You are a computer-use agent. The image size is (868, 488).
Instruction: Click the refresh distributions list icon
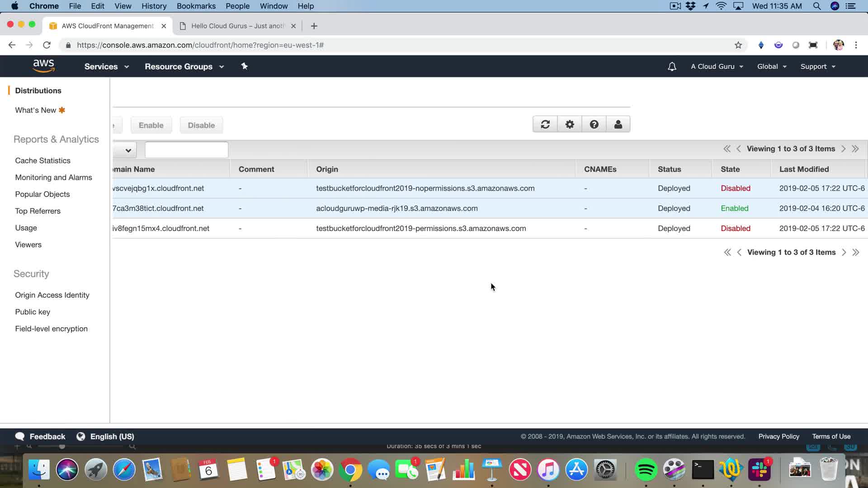pos(545,124)
